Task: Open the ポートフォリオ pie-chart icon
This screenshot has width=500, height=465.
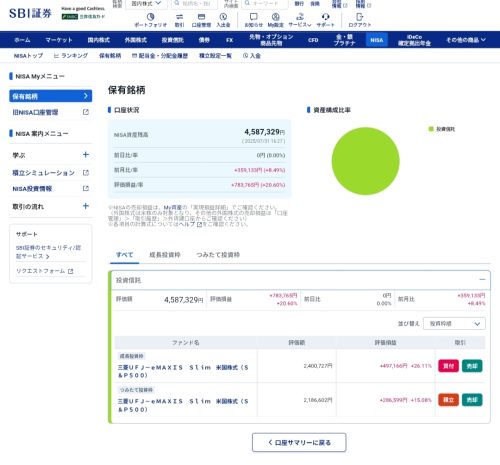Action: [151, 17]
